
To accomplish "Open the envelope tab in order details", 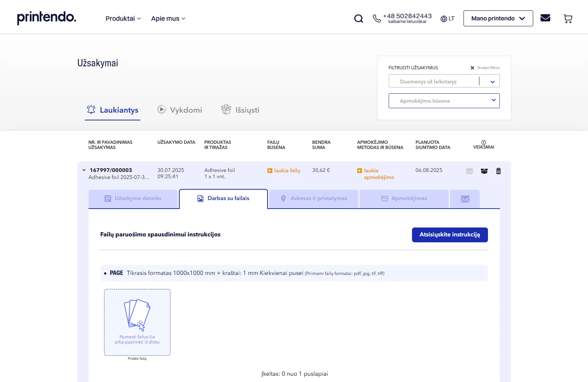I will tap(465, 199).
